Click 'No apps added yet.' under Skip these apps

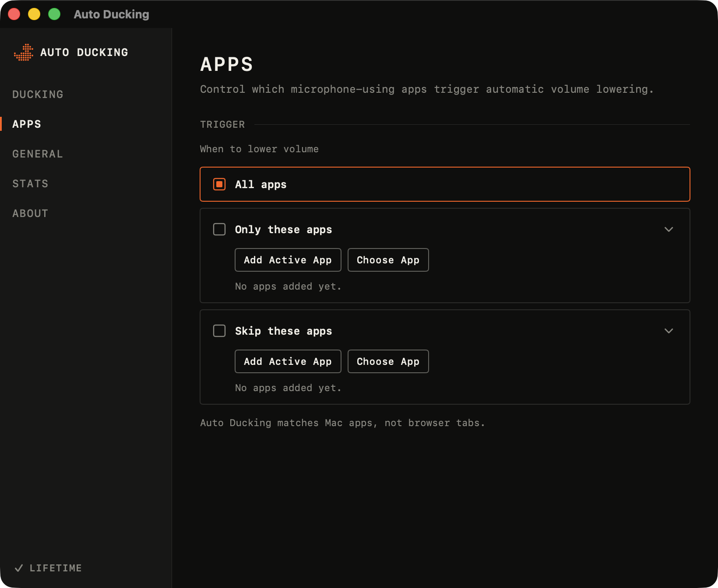[288, 388]
